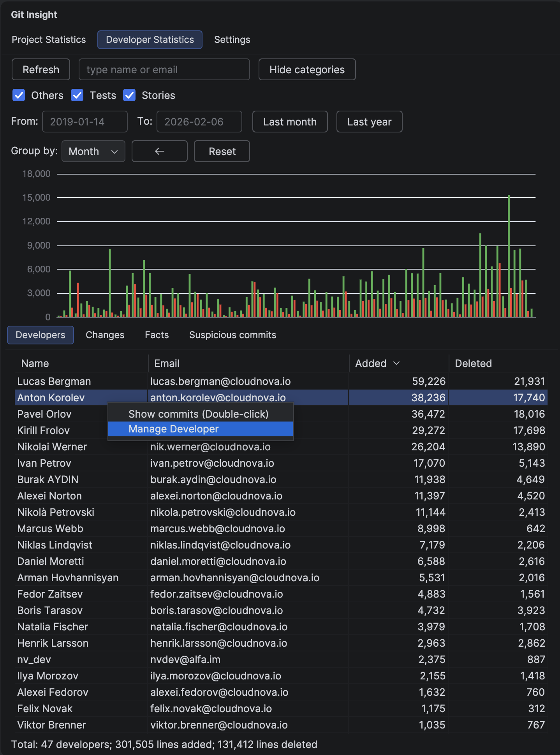560x755 pixels.
Task: Select the Henrik Larsson row
Action: click(281, 643)
